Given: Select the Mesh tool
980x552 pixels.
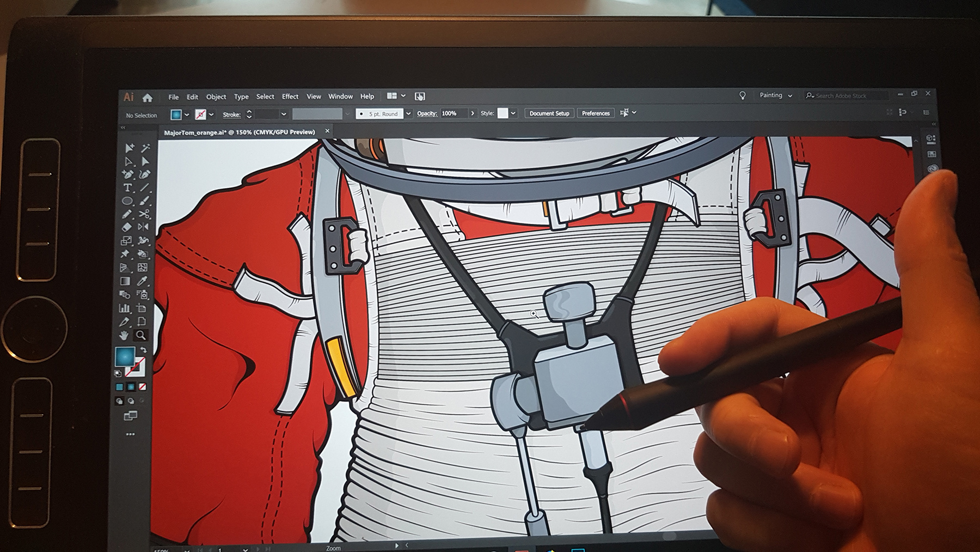Looking at the screenshot, I should coord(143,268).
